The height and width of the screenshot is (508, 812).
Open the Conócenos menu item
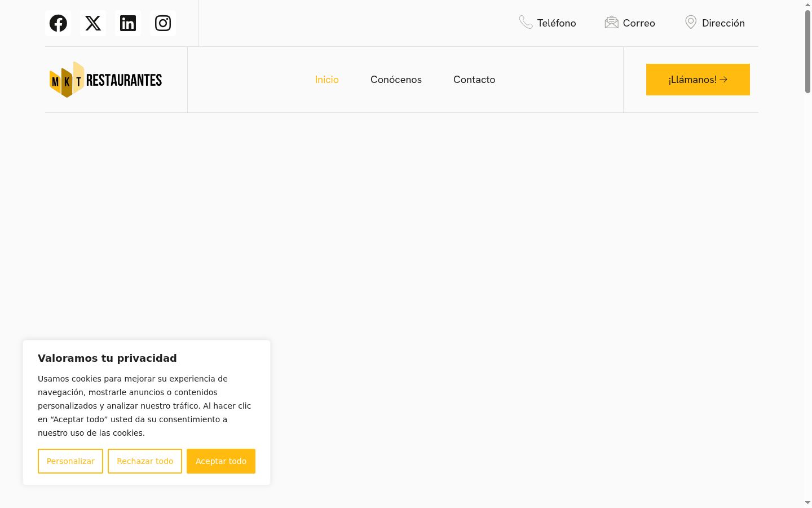396,80
